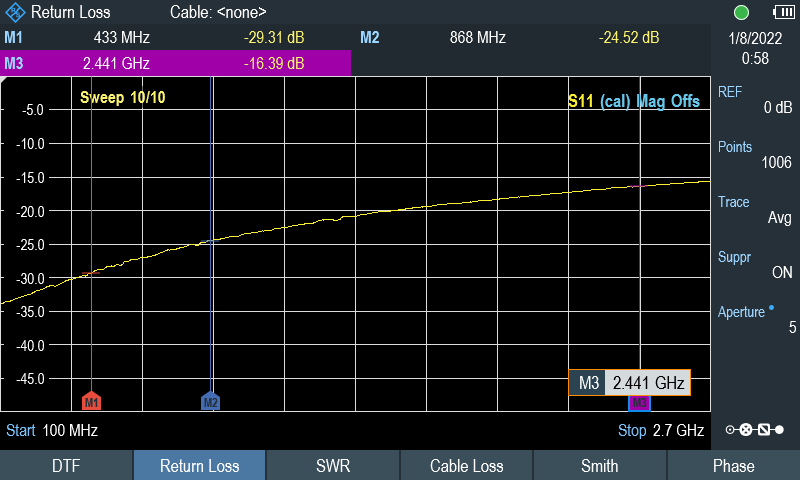800x480 pixels.
Task: Edit the M3 2.441 GHz frequency field
Action: tap(630, 383)
